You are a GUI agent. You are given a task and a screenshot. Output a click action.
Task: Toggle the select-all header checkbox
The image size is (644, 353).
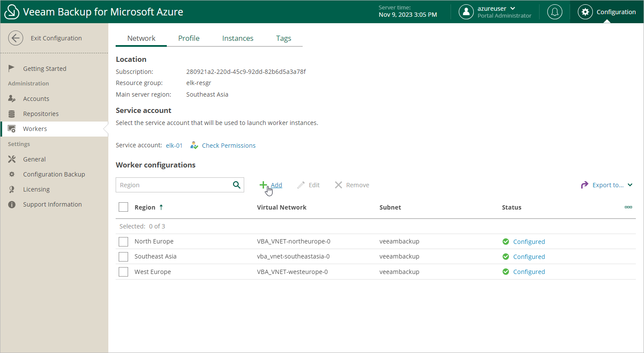(123, 207)
